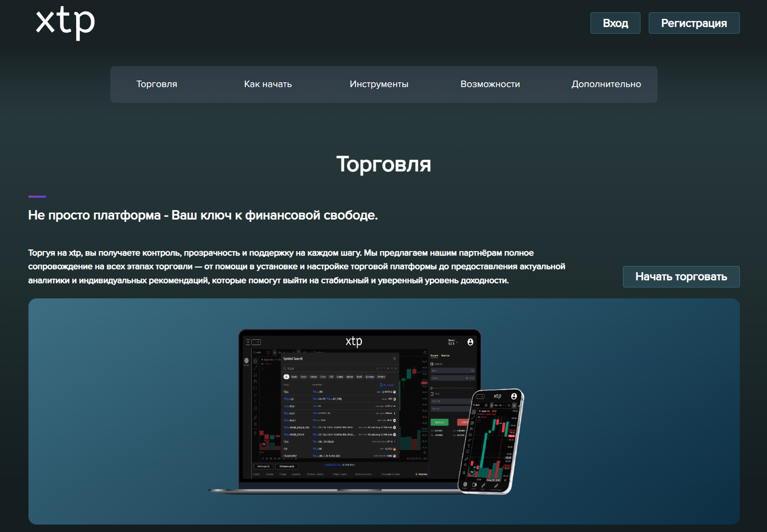Image resolution: width=767 pixels, height=532 pixels.
Task: Open the Вход login button
Action: (615, 23)
